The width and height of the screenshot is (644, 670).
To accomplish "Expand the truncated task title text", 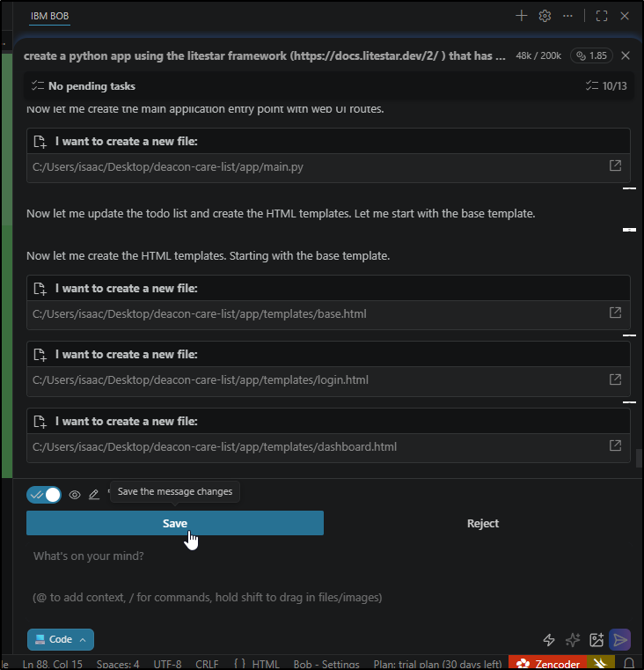I will pyautogui.click(x=264, y=55).
